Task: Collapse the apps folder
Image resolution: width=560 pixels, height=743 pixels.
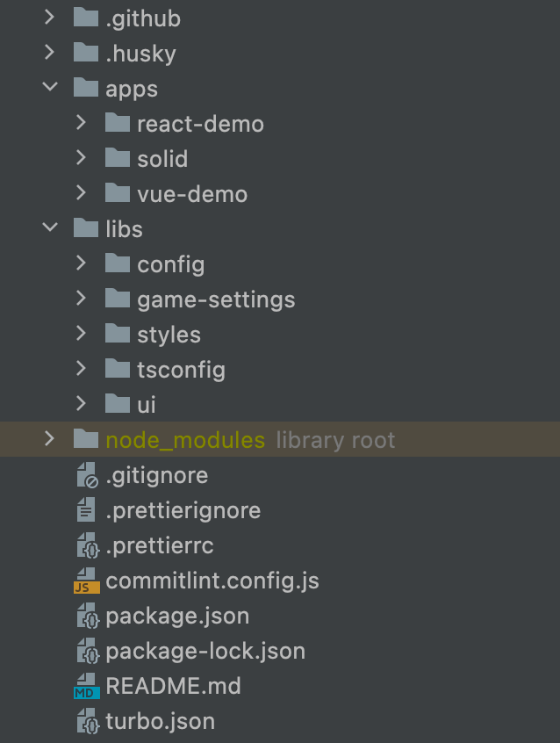Action: tap(51, 88)
